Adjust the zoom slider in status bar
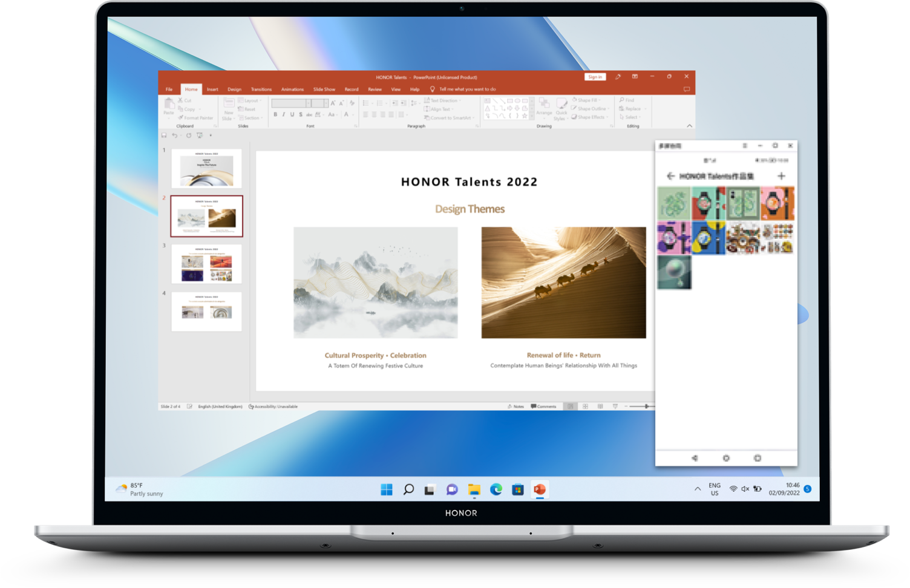The image size is (910, 588). (646, 407)
